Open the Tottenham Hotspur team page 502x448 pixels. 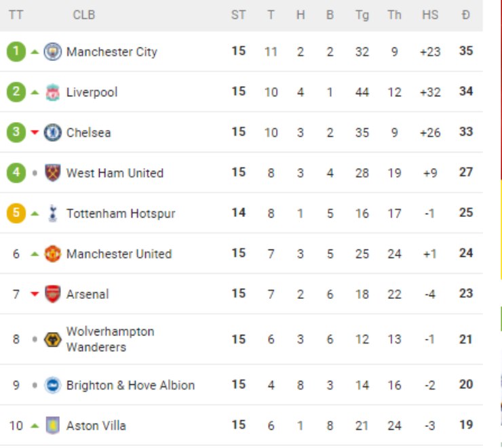pos(120,213)
